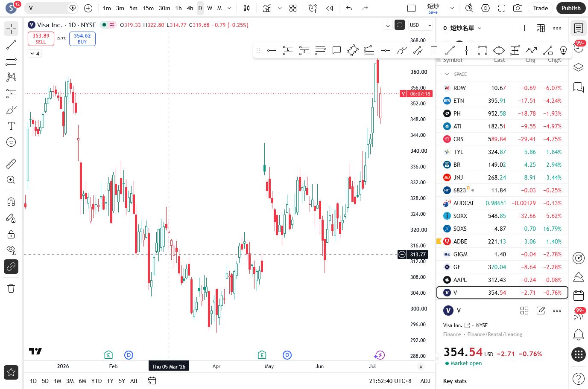This screenshot has width=588, height=389.
Task: Open candlestick chart type menu
Action: pos(246,8)
